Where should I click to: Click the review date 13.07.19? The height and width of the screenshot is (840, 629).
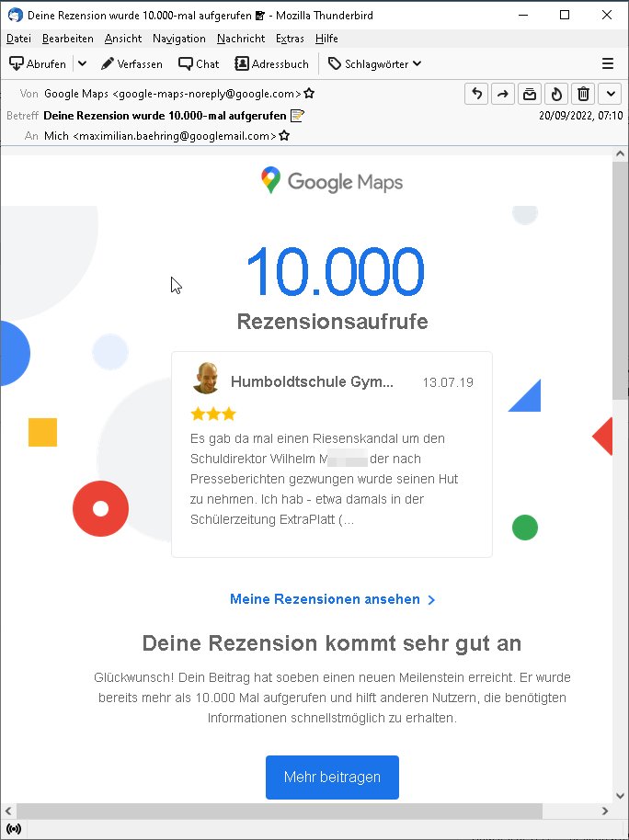[x=448, y=382]
